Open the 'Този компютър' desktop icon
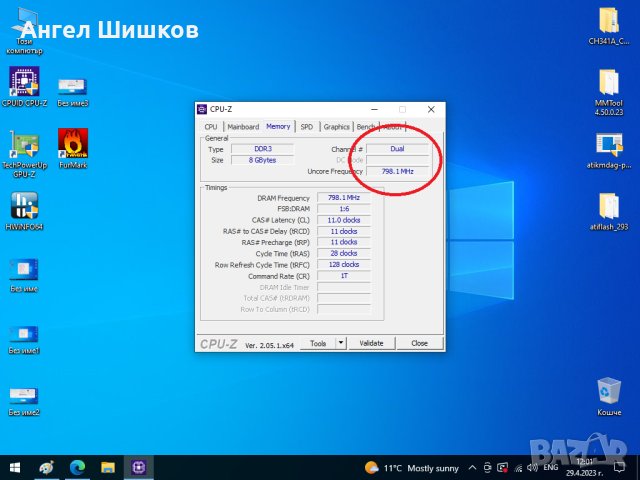This screenshot has width=640, height=480. pos(24,33)
